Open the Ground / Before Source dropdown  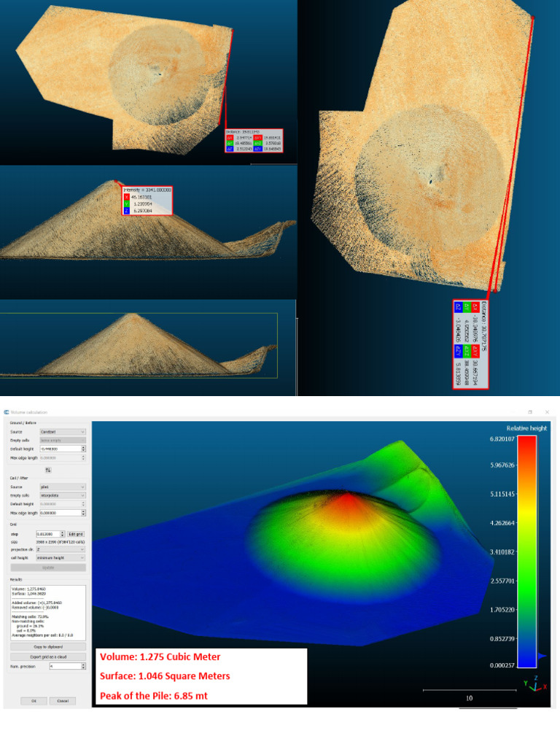pos(63,432)
